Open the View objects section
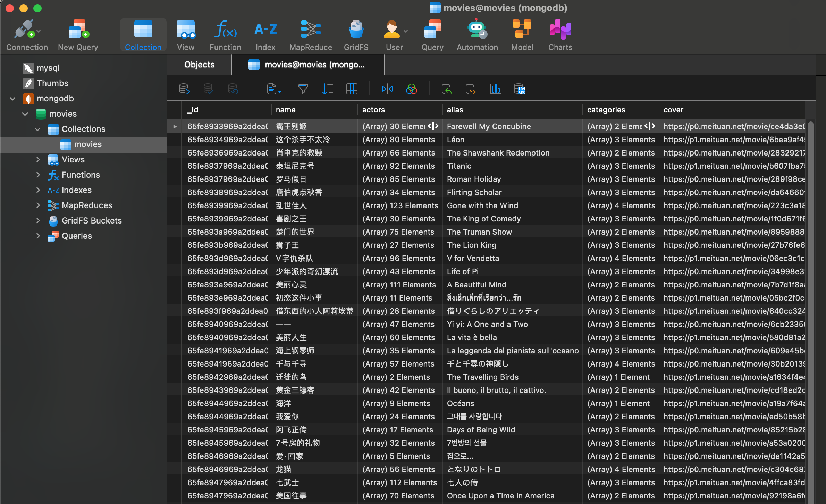The height and width of the screenshot is (504, 826). point(186,35)
